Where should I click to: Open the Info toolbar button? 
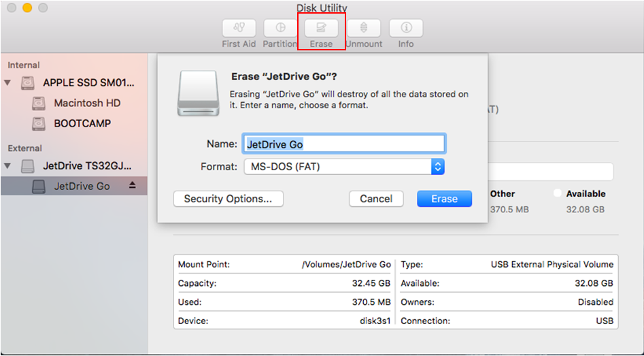click(x=406, y=28)
